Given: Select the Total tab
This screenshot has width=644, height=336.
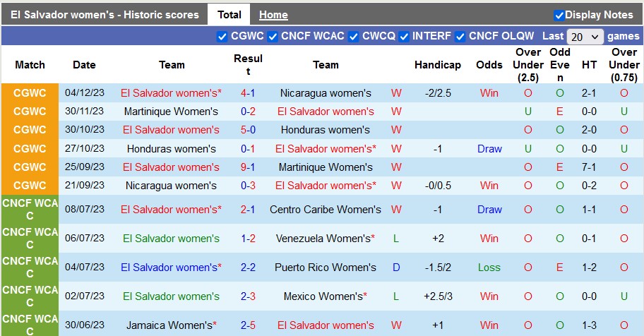Looking at the screenshot, I should [x=229, y=15].
